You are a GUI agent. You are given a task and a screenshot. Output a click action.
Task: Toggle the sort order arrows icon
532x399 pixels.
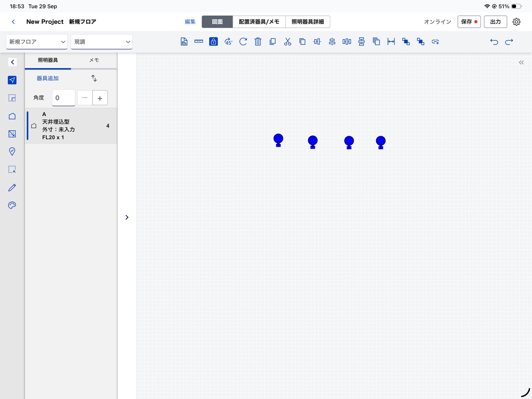pos(94,78)
